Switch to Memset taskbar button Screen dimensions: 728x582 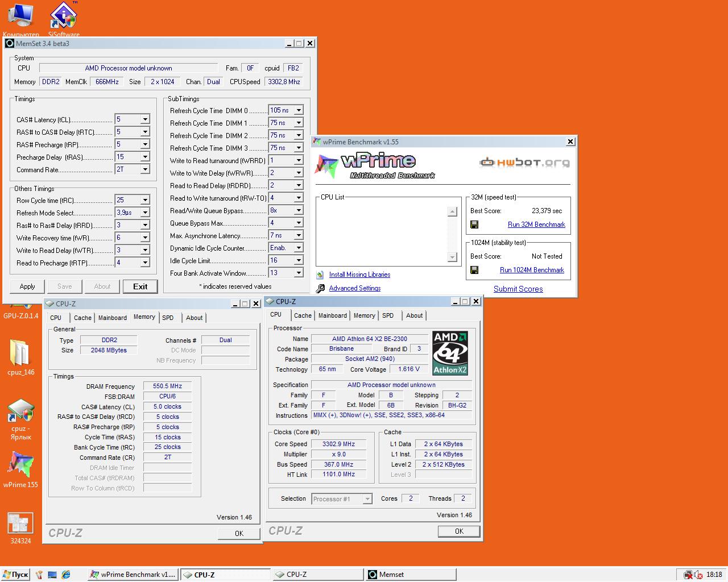click(411, 575)
